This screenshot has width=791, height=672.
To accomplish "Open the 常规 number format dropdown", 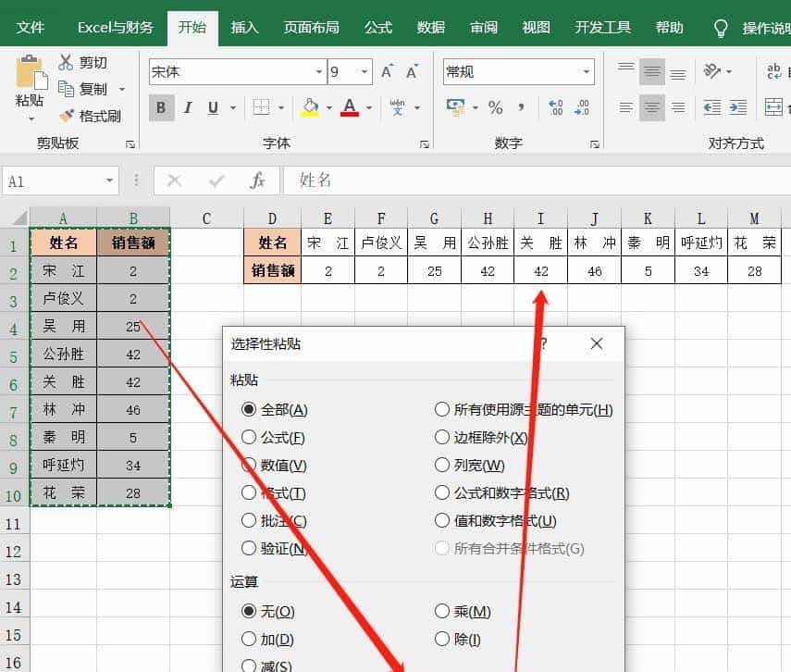I will (x=586, y=71).
